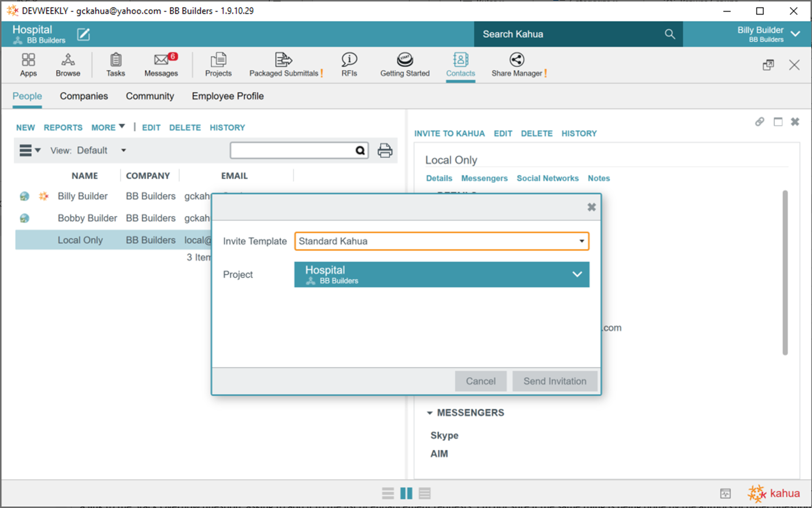Switch to the Companies tab
The image size is (812, 508).
pyautogui.click(x=84, y=96)
